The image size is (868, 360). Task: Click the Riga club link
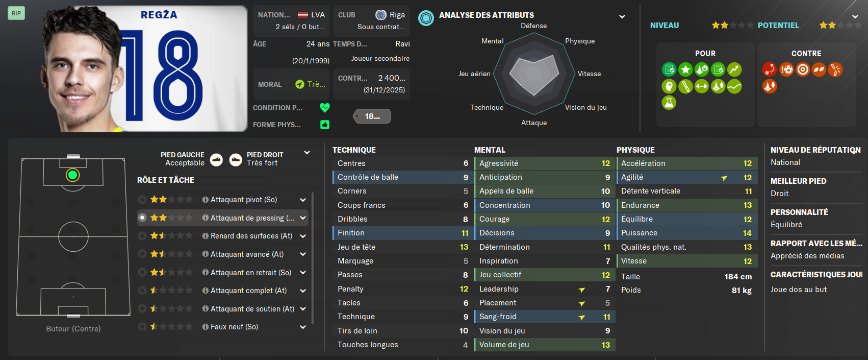397,15
